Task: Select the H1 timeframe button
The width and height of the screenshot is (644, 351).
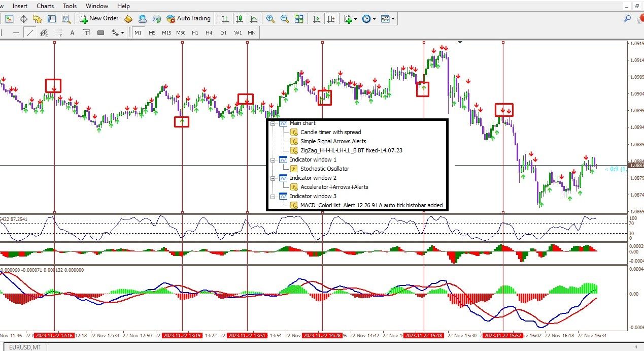Action: click(195, 33)
